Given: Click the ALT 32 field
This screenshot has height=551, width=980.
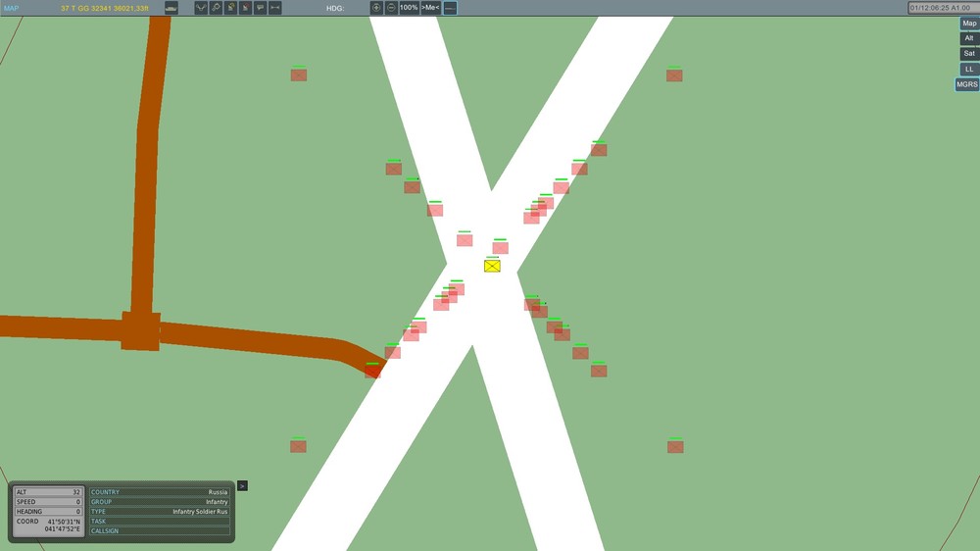Looking at the screenshot, I should [x=48, y=492].
